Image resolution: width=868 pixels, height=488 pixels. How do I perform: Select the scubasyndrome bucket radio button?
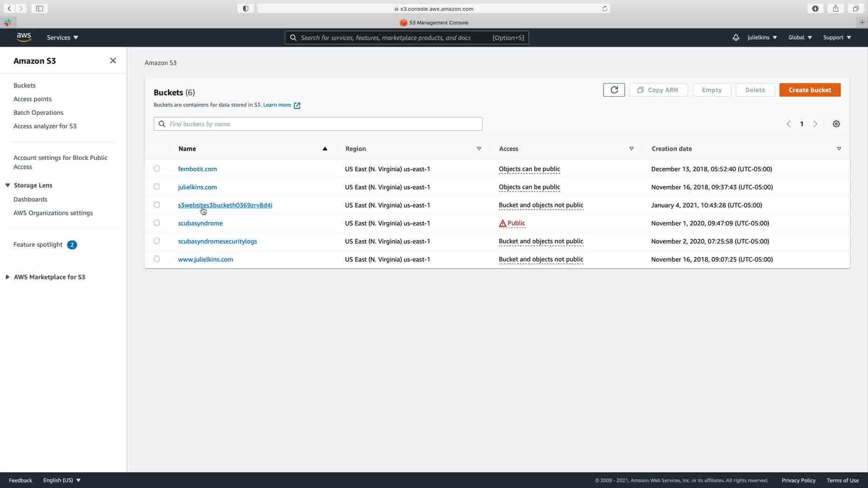157,223
